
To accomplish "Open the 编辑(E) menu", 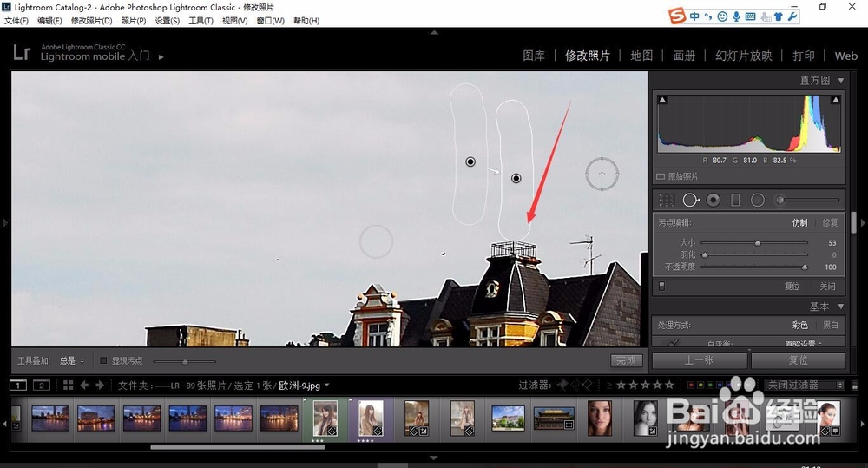I will (49, 21).
